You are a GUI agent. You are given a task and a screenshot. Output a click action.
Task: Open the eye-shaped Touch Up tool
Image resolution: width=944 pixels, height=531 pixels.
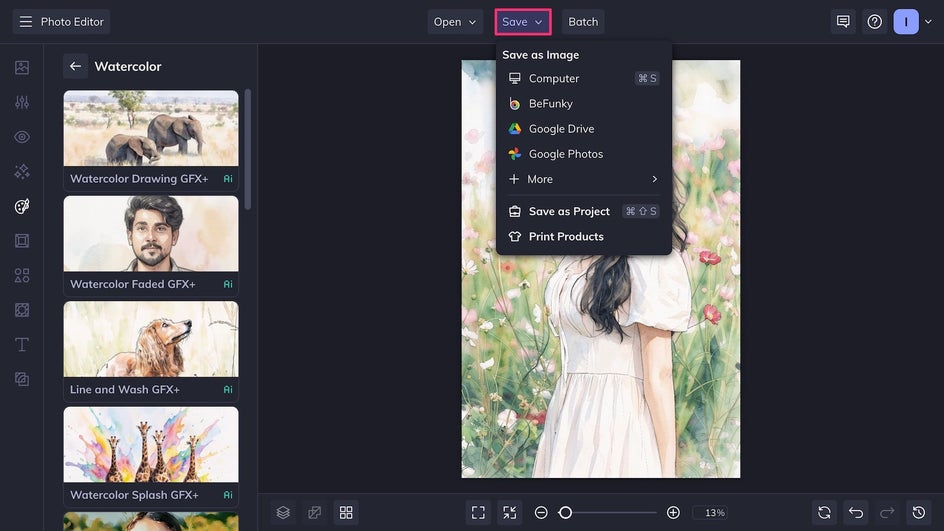22,137
